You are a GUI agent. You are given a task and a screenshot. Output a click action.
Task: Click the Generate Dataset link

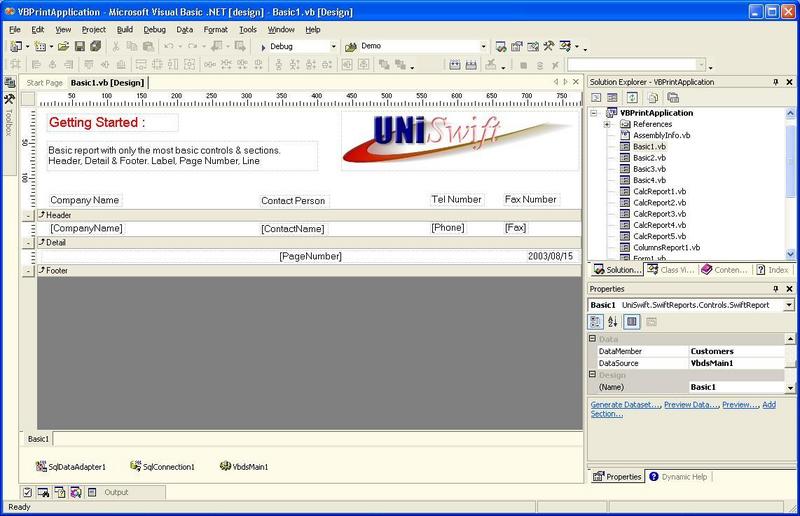(x=626, y=405)
